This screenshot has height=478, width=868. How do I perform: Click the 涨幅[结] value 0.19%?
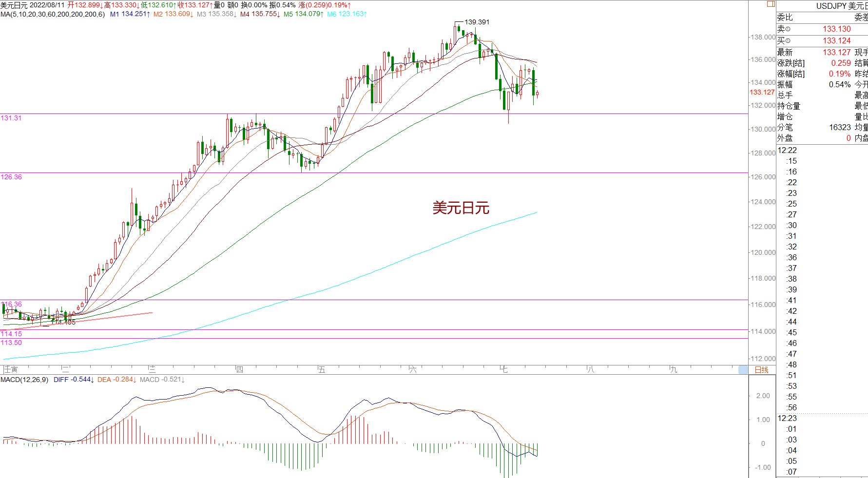tap(840, 74)
